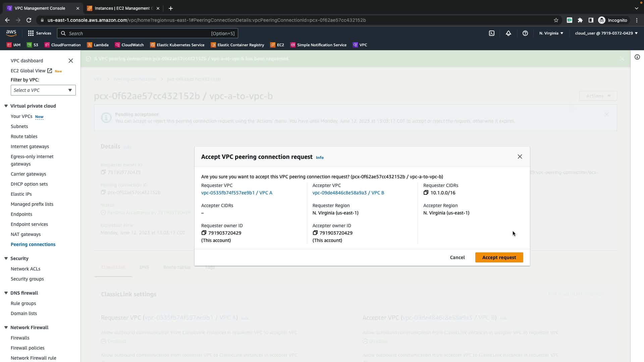Open the EC2 bookmark shortcut
Screen dimensions: 644x362
[x=277, y=45]
